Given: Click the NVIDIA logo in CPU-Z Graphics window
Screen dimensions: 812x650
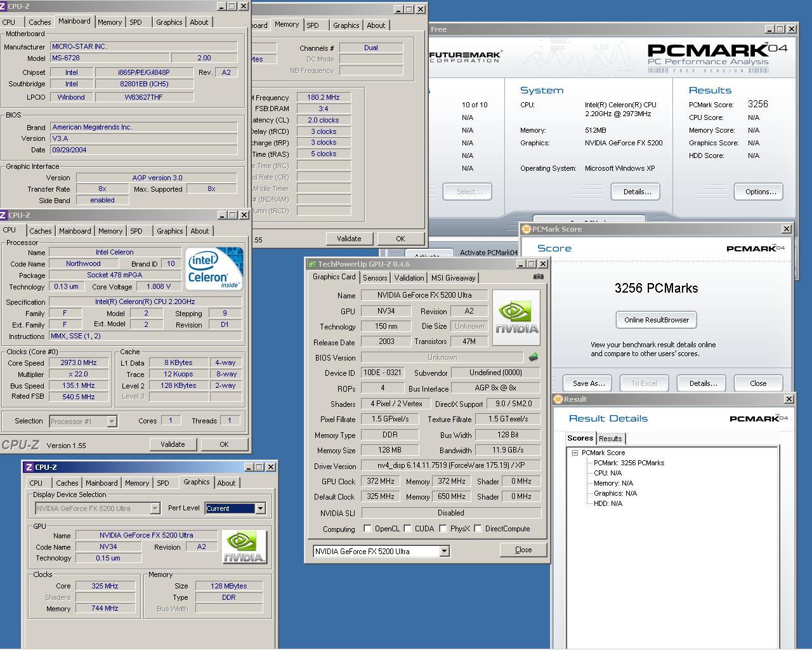Looking at the screenshot, I should pyautogui.click(x=244, y=547).
